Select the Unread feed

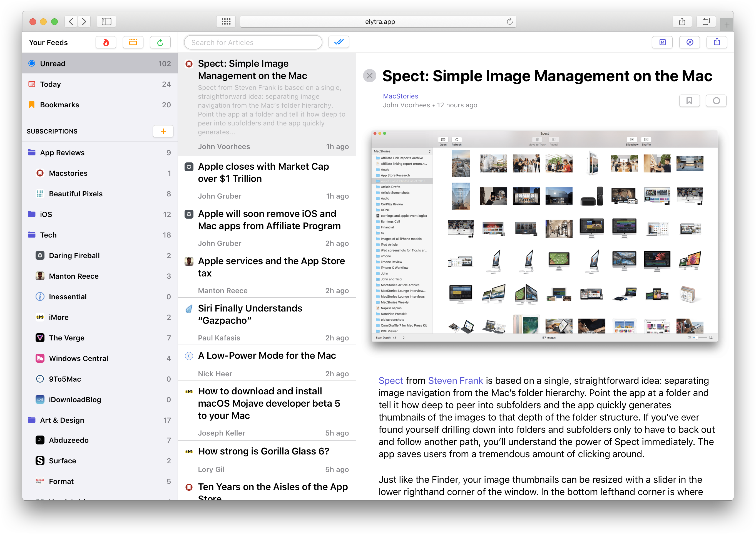pos(100,63)
